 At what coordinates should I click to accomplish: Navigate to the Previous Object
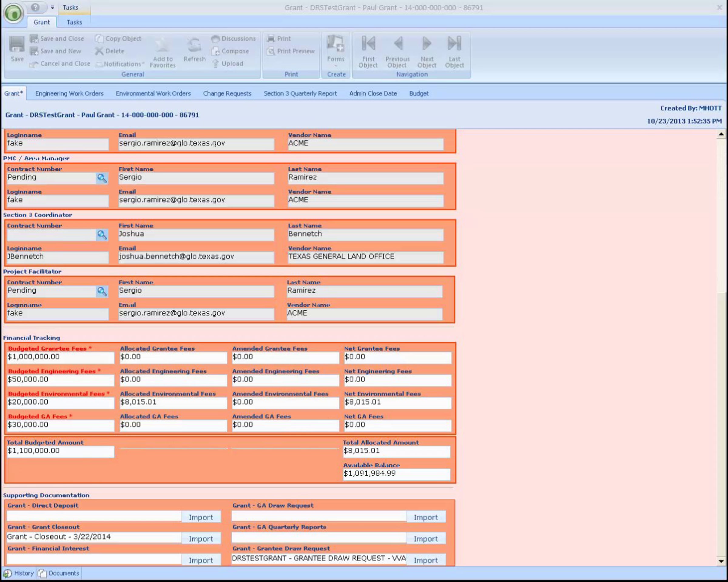point(397,52)
